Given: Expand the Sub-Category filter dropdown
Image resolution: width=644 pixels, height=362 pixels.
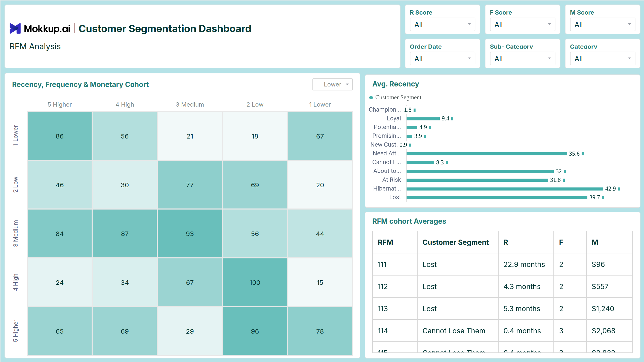Looking at the screenshot, I should [522, 59].
